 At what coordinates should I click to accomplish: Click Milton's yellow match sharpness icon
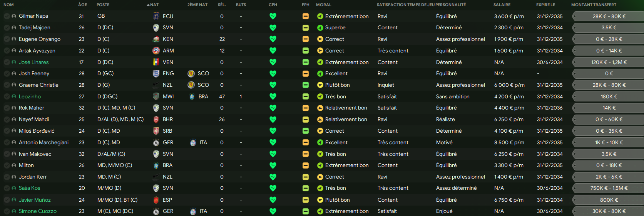point(305,165)
